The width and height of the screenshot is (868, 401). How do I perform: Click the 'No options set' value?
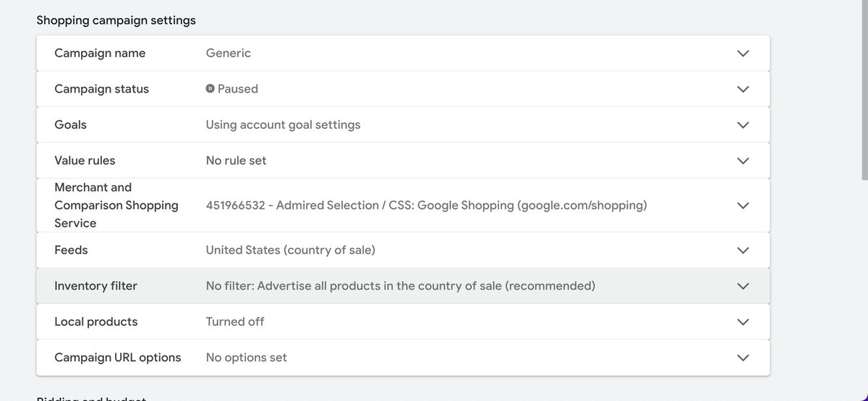[x=246, y=358]
